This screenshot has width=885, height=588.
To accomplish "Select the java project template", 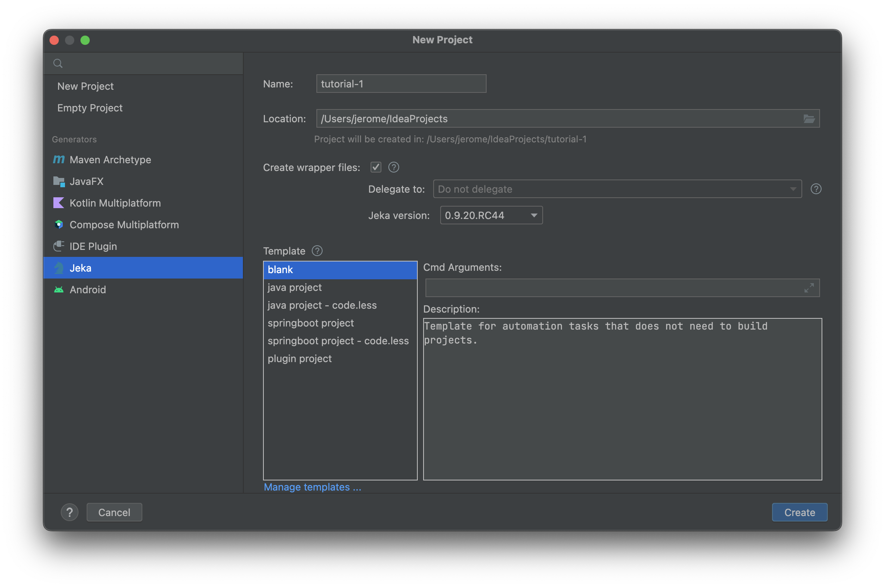I will (x=340, y=287).
